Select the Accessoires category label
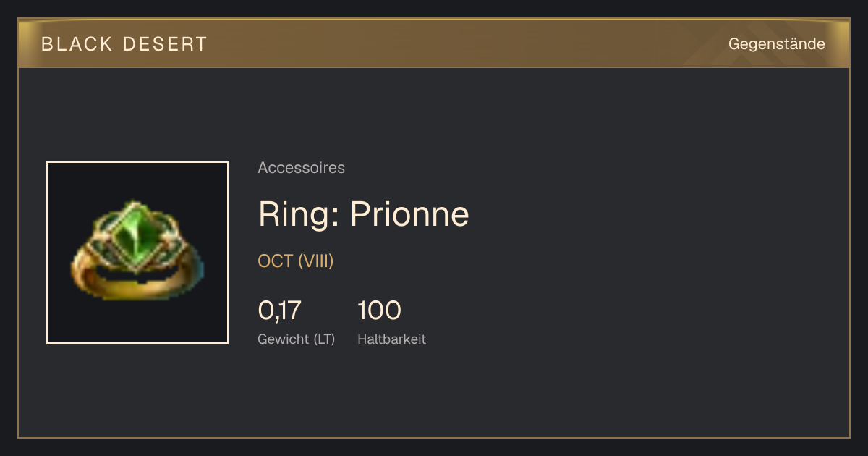The width and height of the screenshot is (868, 456). [301, 168]
